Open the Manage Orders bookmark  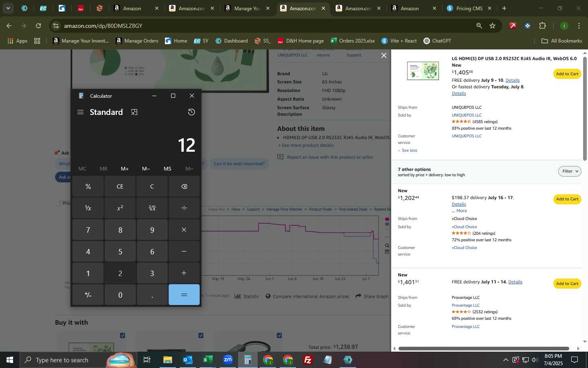click(137, 41)
